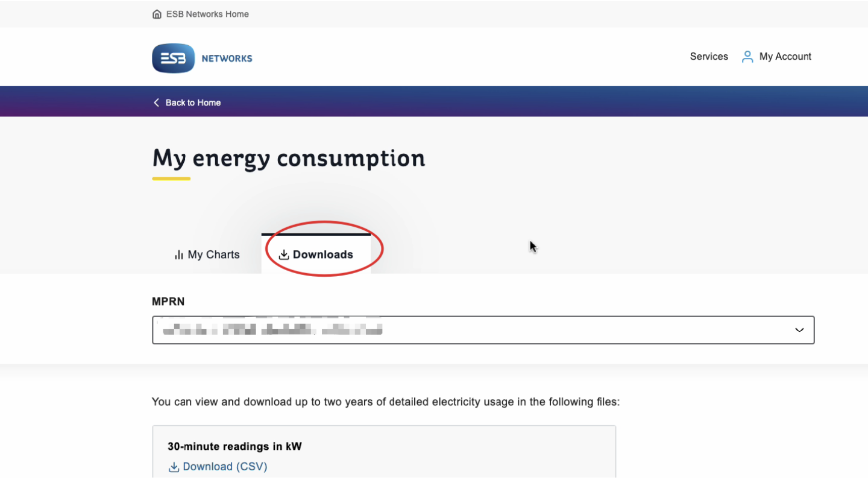This screenshot has height=486, width=868.
Task: Click the back chevron arrow icon
Action: 156,103
